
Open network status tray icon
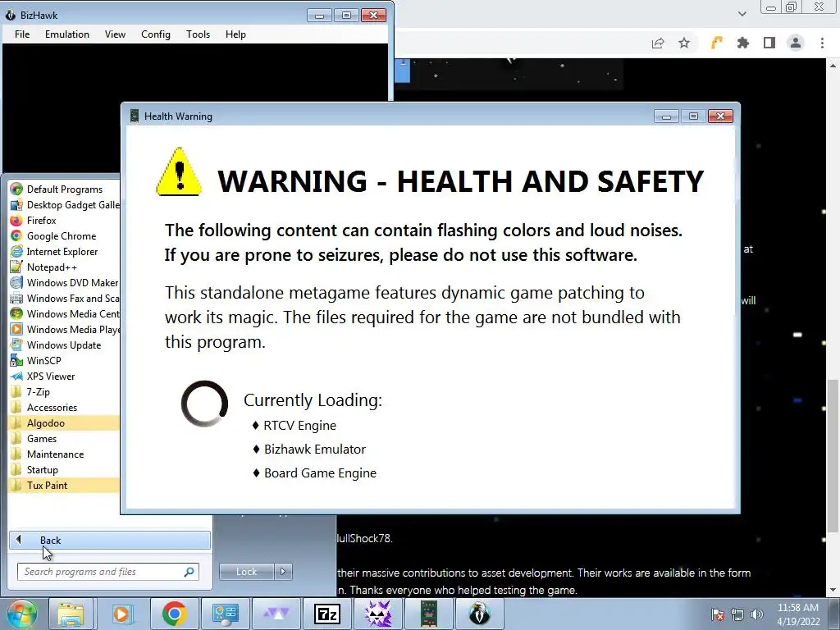tap(737, 614)
